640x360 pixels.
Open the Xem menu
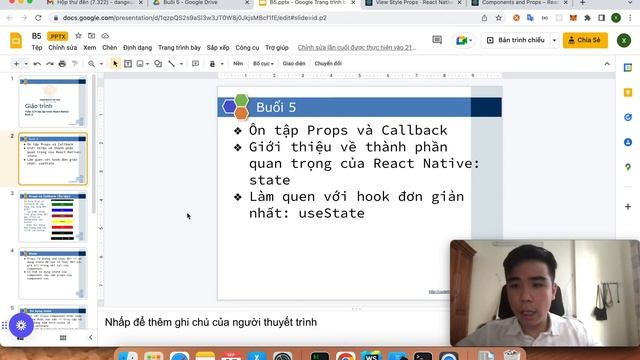tap(89, 48)
